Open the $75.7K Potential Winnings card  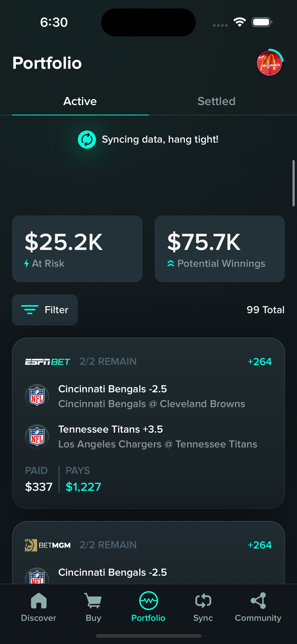pyautogui.click(x=220, y=249)
